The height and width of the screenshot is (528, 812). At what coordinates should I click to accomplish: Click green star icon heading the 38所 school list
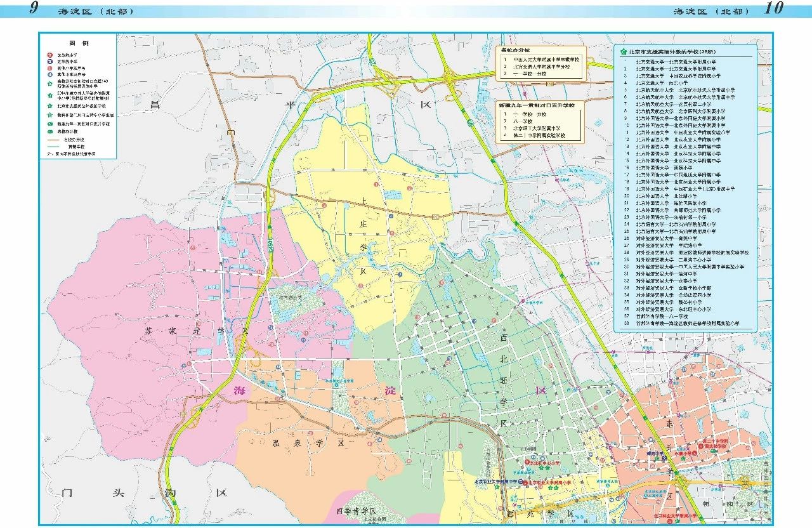tap(623, 51)
